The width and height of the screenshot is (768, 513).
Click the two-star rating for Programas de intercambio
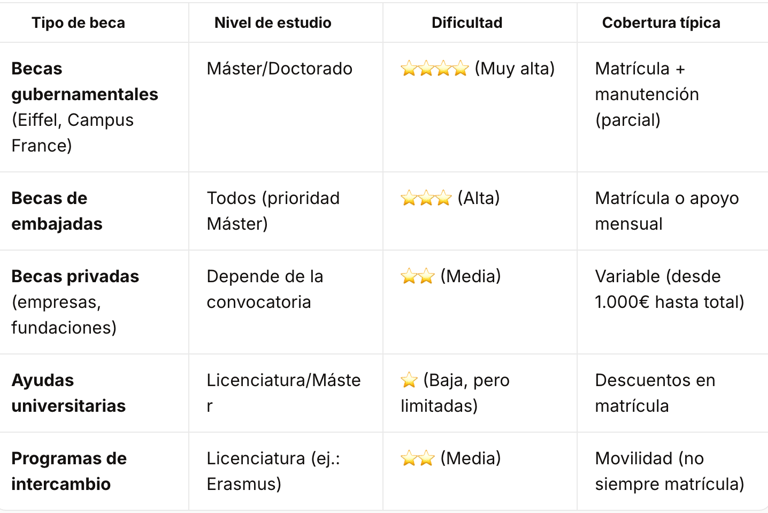coord(417,458)
